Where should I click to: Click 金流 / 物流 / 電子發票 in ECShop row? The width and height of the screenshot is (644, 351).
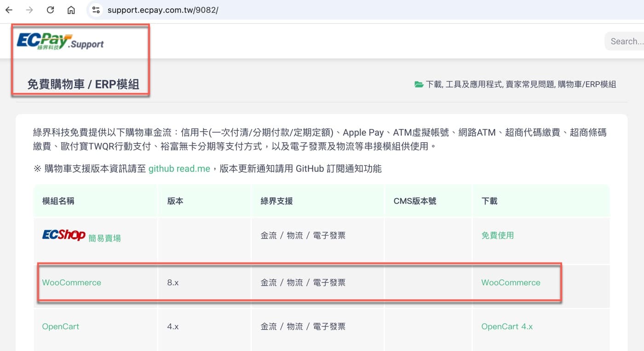click(x=303, y=235)
